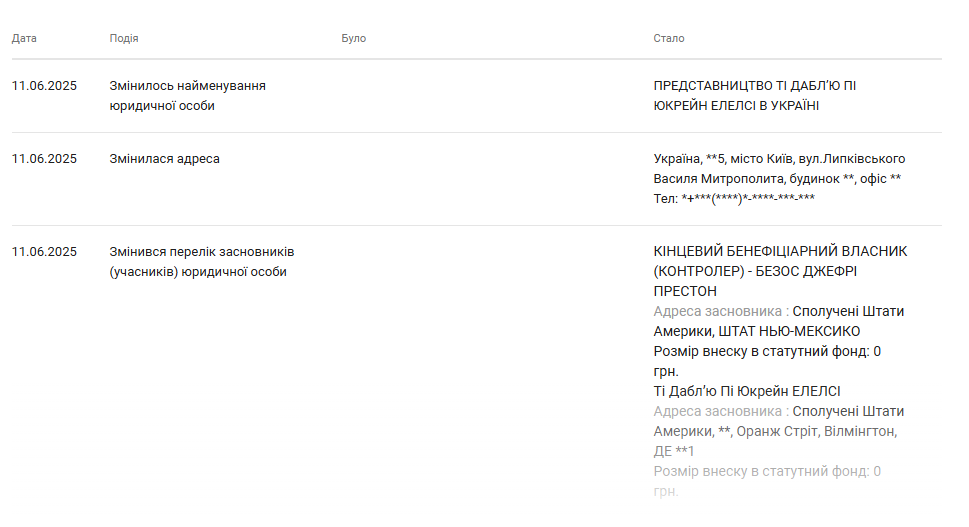This screenshot has width=969, height=527.
Task: Click the first "Розмір внеску в статутний фонд" line
Action: 767,352
